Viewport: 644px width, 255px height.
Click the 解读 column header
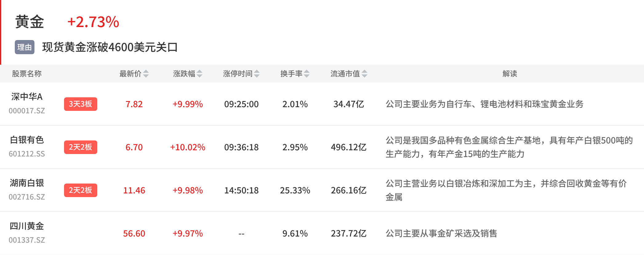510,74
